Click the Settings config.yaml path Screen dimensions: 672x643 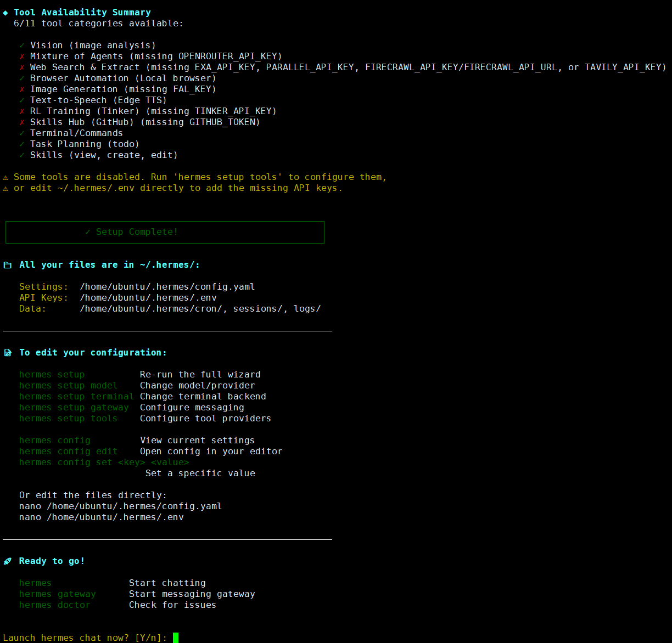coord(167,287)
